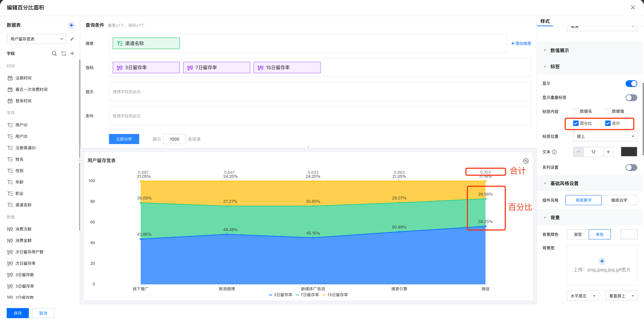Open the dark text color swatch
This screenshot has width=644, height=321.
point(629,152)
